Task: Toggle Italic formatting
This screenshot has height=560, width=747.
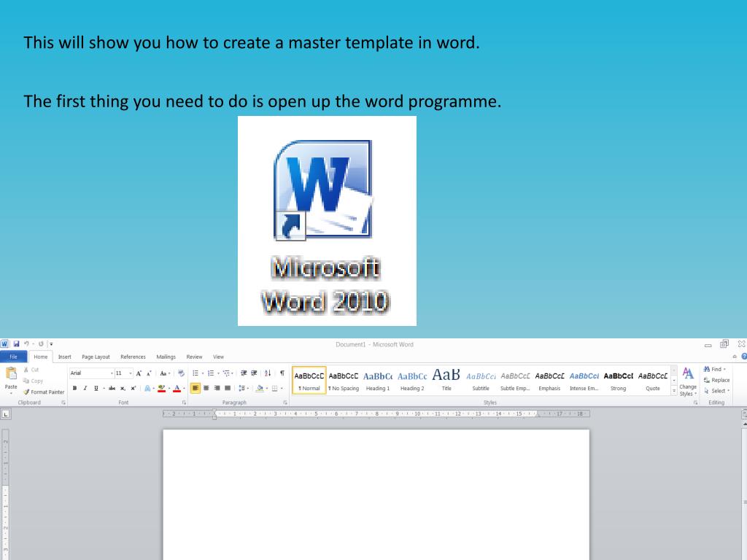Action: click(x=85, y=388)
